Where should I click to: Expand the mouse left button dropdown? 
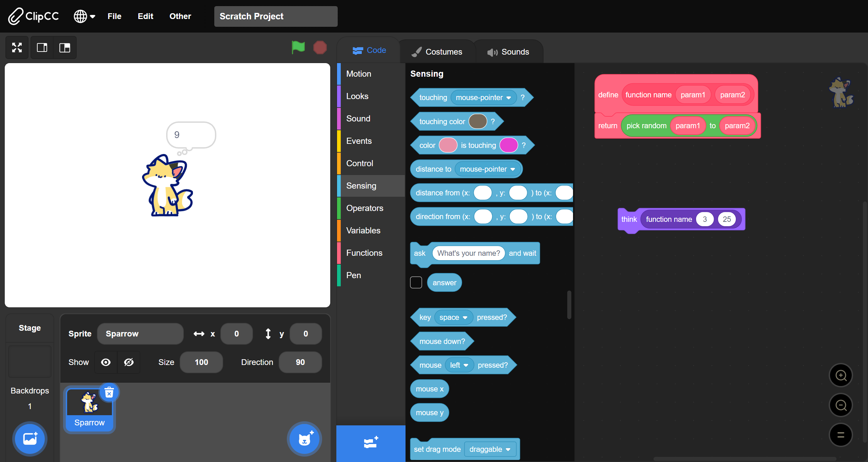point(459,365)
